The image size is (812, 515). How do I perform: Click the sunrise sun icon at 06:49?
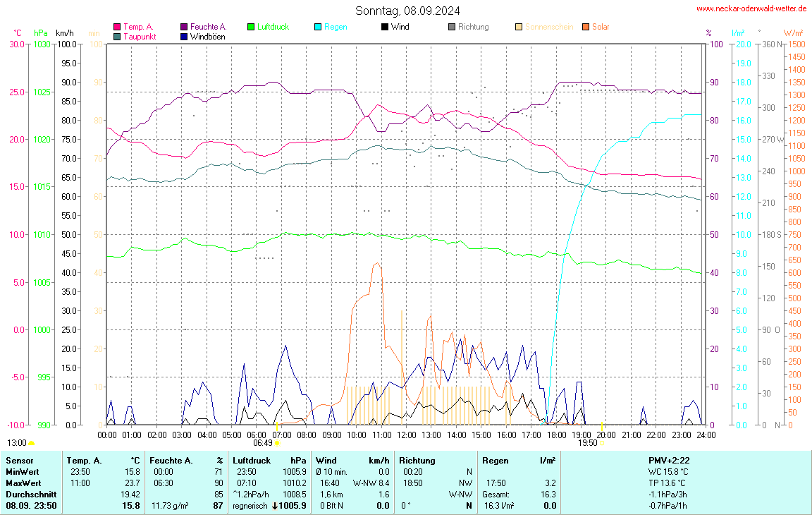(278, 443)
